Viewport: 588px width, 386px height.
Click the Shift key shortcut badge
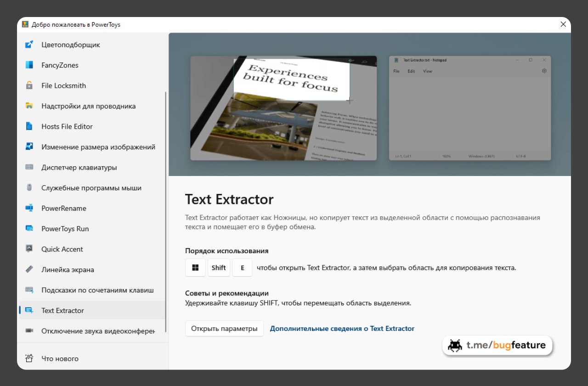click(x=219, y=267)
